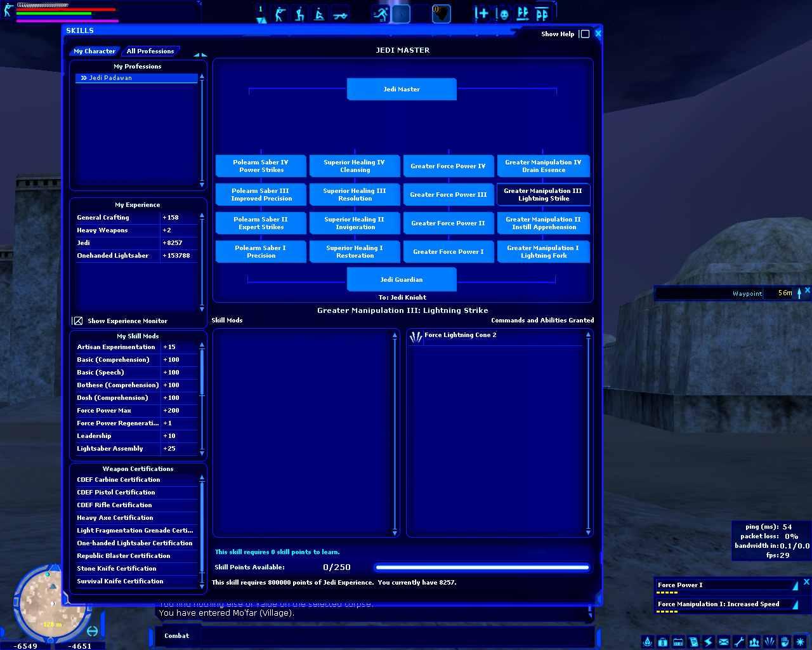Select the standing posture icon in top toolbar

point(280,13)
